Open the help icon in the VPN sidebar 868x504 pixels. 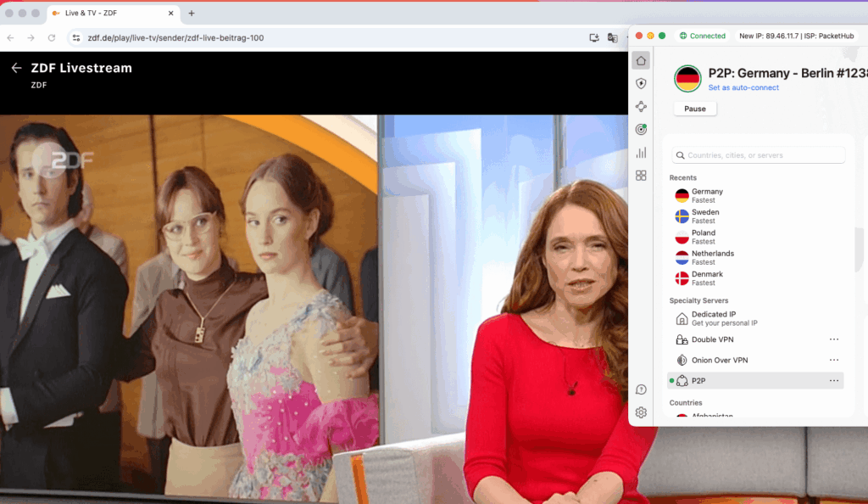click(x=641, y=389)
